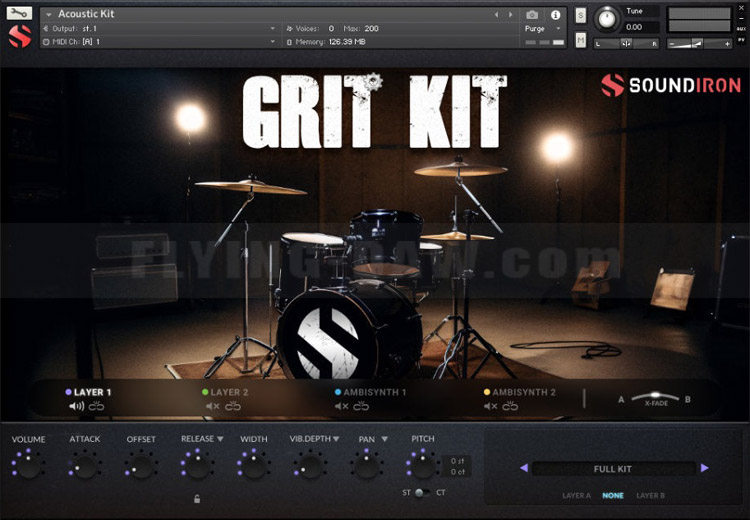Go to previous instrument arrow in header
The height and width of the screenshot is (520, 750).
[496, 15]
